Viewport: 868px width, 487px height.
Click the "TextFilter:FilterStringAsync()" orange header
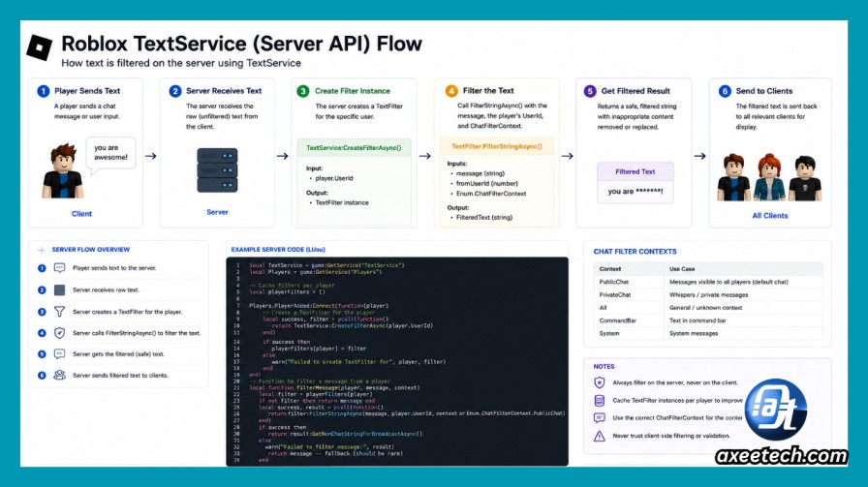[x=497, y=146]
